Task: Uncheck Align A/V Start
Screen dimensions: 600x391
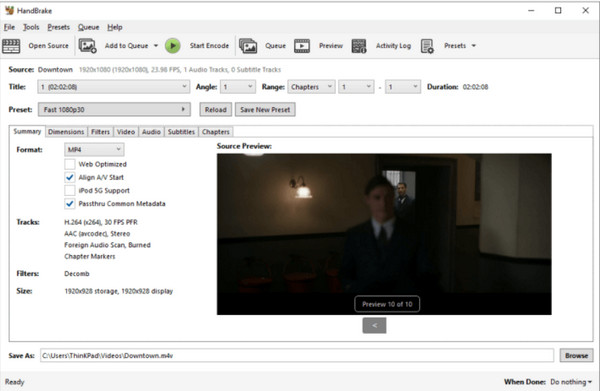Action: (70, 177)
